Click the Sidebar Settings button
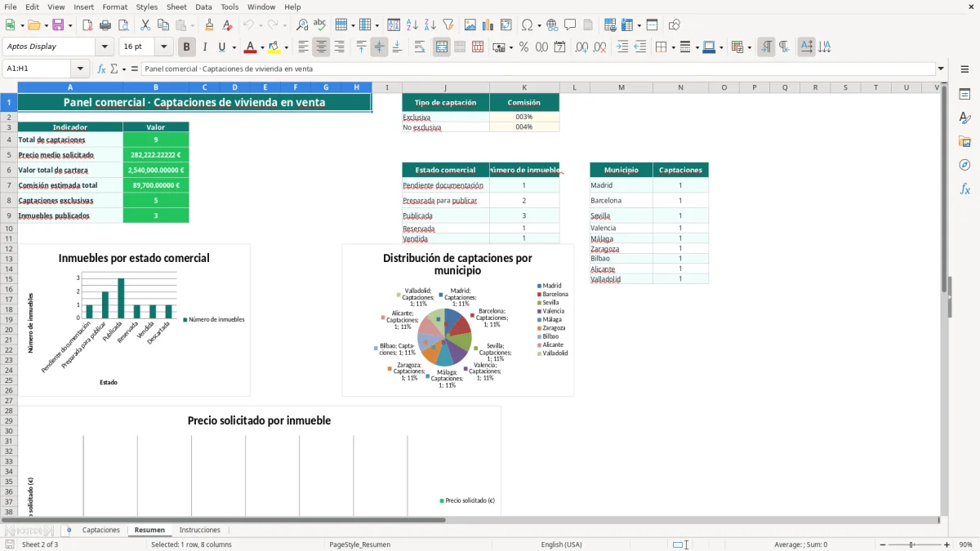Screen dimensions: 980x551 point(964,69)
